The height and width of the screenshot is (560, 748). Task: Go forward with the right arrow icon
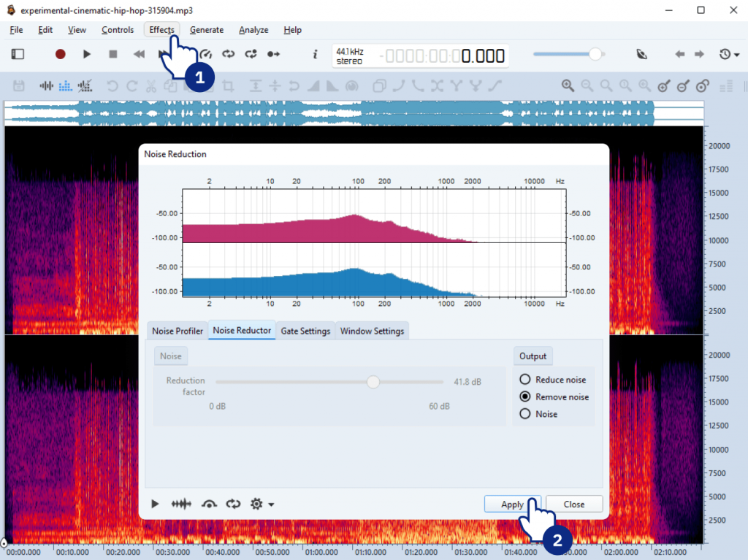pyautogui.click(x=699, y=54)
